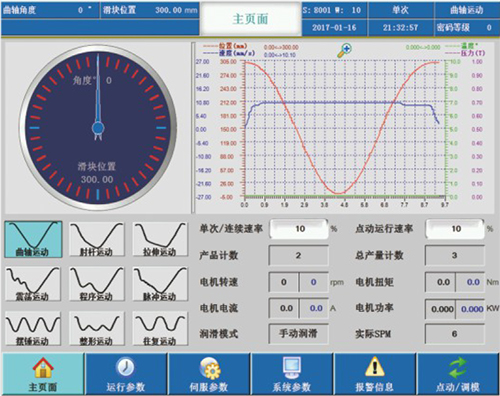The height and width of the screenshot is (396, 500).
Task: Select the 程序运动 motion curve icon
Action: 97,284
